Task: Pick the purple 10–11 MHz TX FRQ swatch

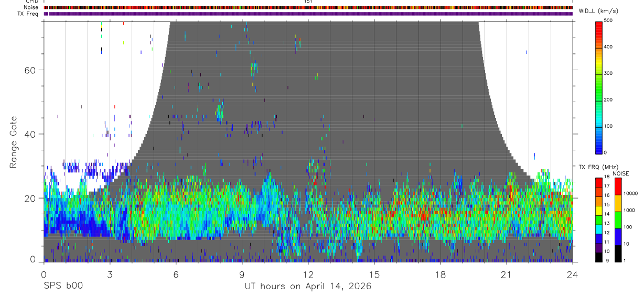Action: point(599,248)
